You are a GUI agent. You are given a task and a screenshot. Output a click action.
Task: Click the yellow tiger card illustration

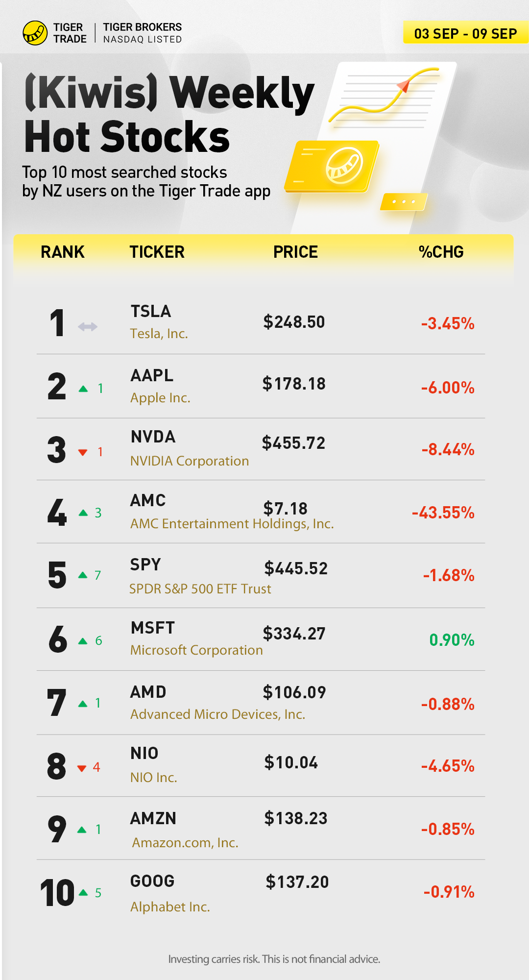coord(333,167)
